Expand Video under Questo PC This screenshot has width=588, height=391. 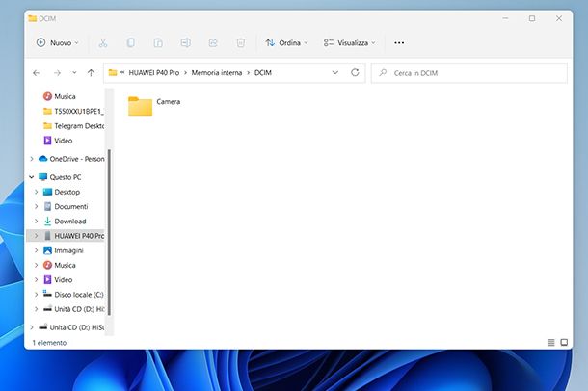(37, 279)
